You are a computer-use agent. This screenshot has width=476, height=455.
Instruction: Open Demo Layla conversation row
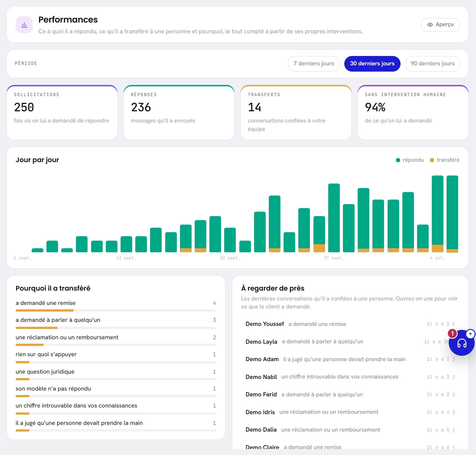click(x=350, y=341)
